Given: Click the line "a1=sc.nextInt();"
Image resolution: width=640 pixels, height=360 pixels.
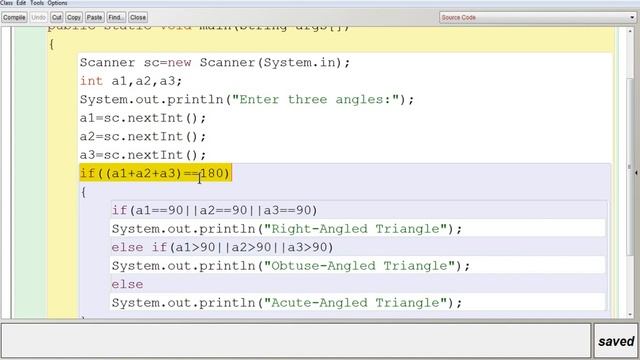Looking at the screenshot, I should pyautogui.click(x=143, y=118).
